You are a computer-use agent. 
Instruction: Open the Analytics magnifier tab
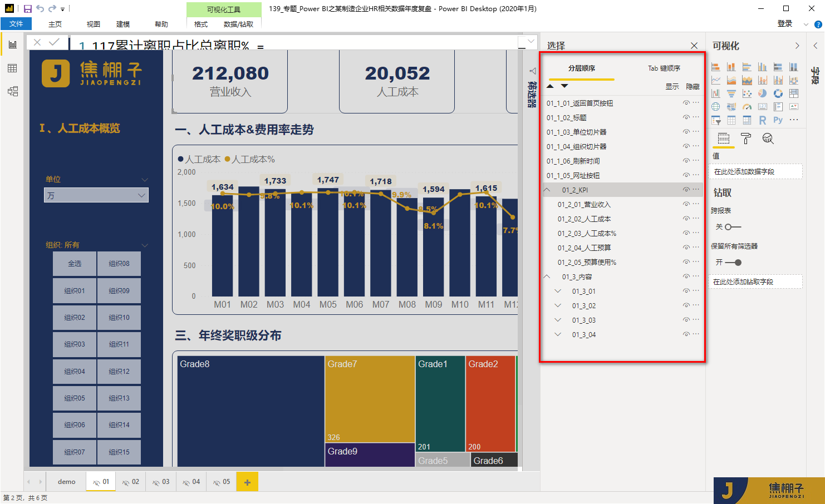point(768,139)
